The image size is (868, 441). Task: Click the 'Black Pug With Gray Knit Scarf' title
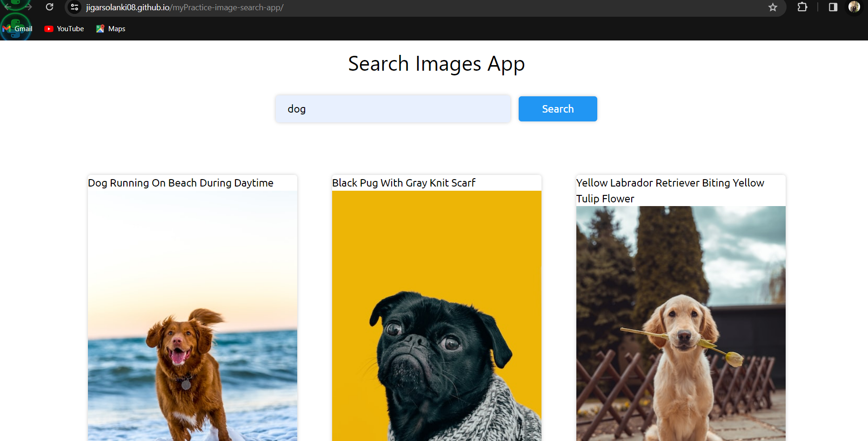tap(403, 183)
